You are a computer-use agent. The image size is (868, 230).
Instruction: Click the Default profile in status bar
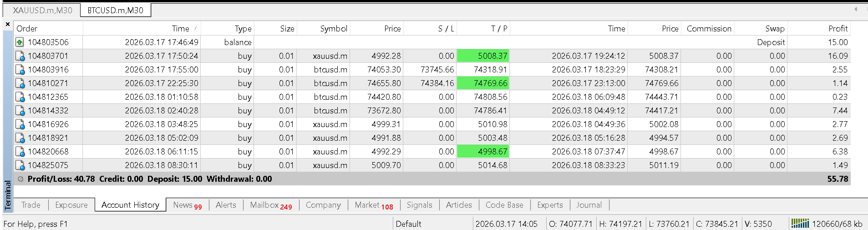[x=408, y=224]
